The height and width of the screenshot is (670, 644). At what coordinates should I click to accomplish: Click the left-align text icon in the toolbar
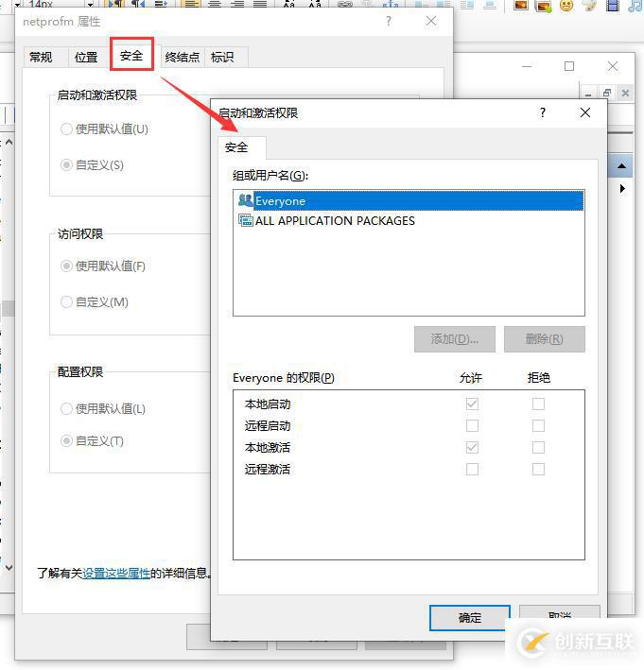coord(191,5)
